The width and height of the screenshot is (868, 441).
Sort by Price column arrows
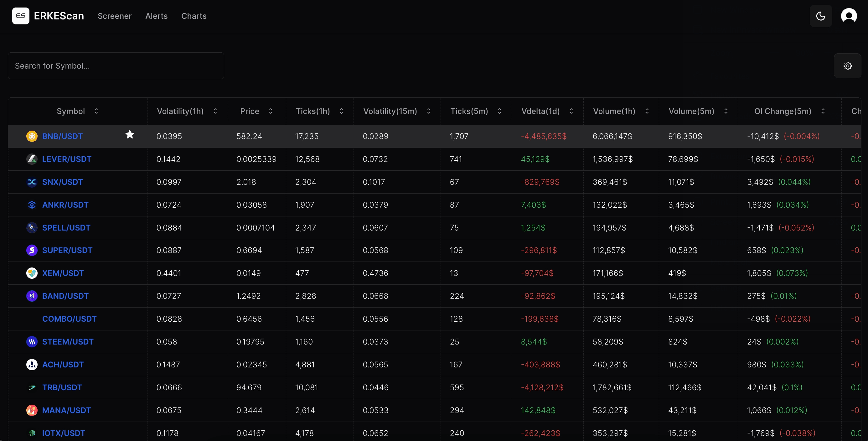point(271,111)
